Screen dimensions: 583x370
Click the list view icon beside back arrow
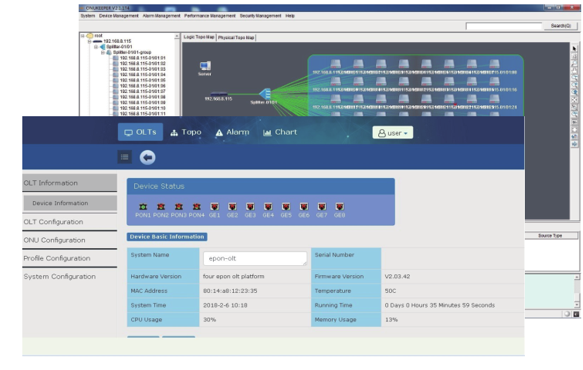coord(125,157)
